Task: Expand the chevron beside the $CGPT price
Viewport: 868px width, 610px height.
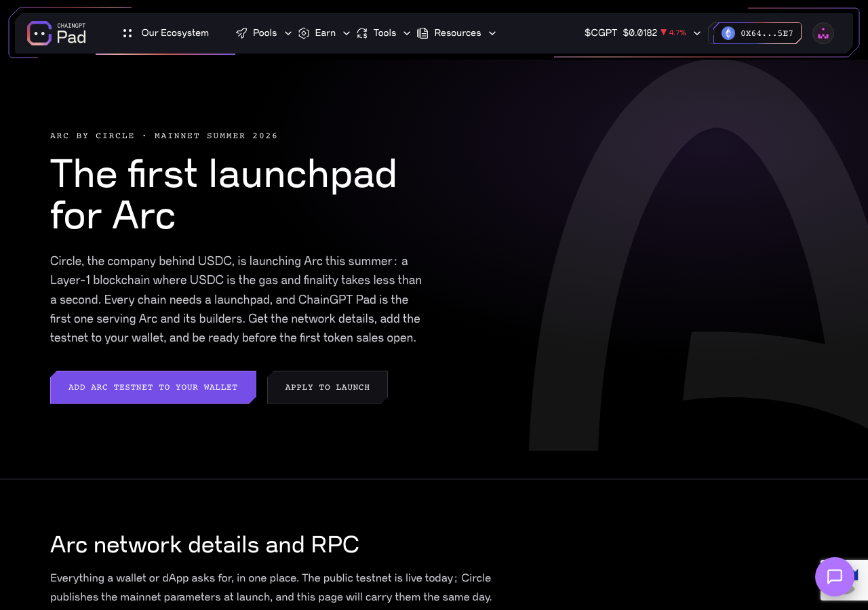Action: pos(697,33)
